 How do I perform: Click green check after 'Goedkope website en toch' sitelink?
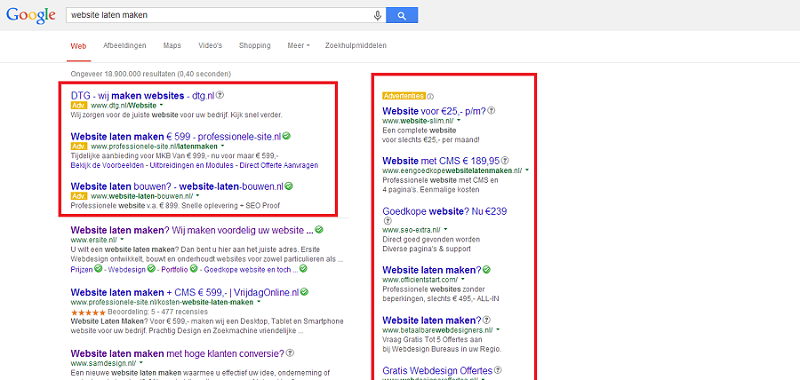pyautogui.click(x=303, y=268)
